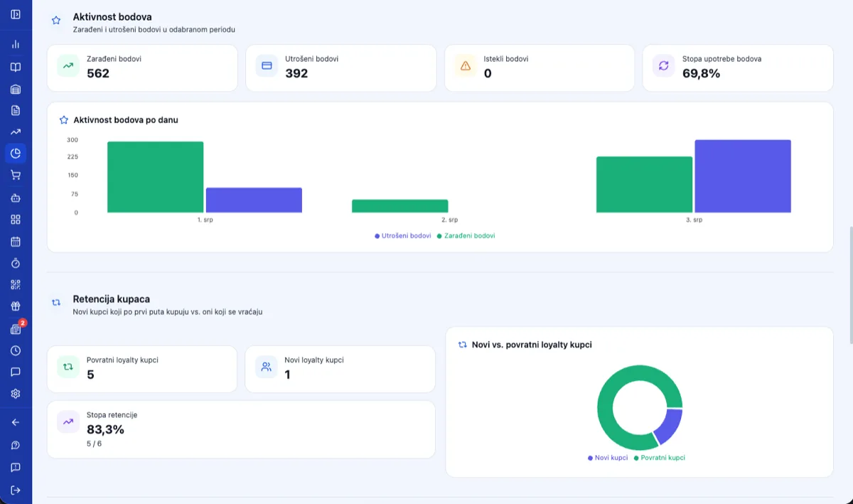Click the Stopa retencije card

tap(241, 429)
